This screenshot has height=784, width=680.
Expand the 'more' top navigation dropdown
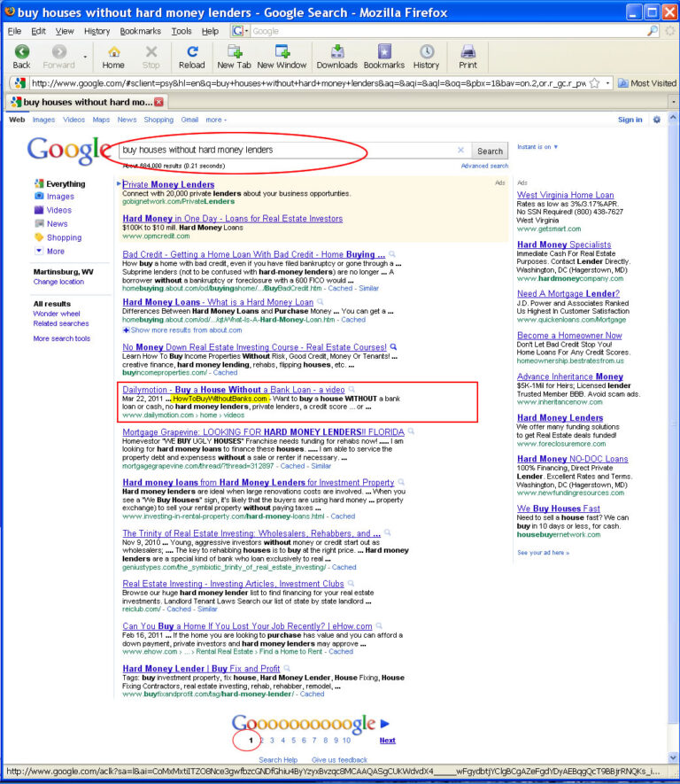point(216,120)
